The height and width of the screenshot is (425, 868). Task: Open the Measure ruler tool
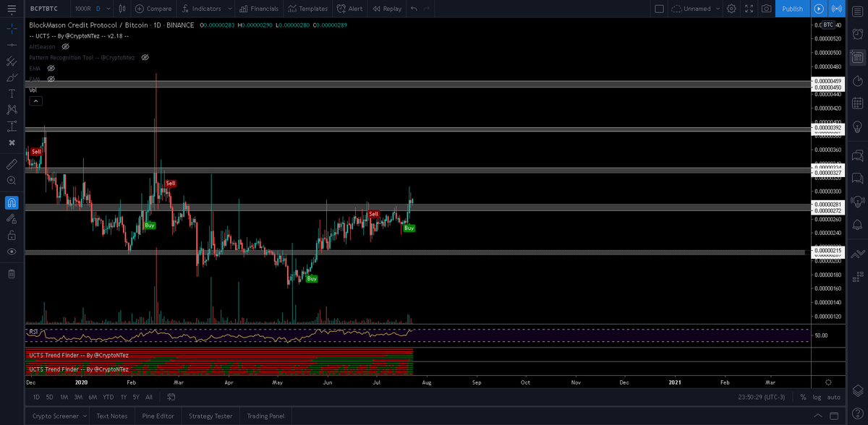coord(12,166)
